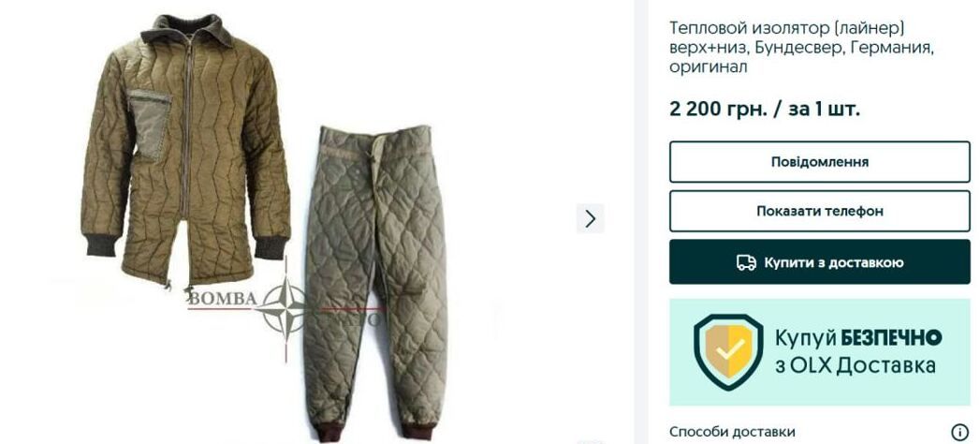Open the Купуй БЕЗПЕЧНО banner text
Image resolution: width=980 pixels, height=444 pixels.
pyautogui.click(x=858, y=338)
